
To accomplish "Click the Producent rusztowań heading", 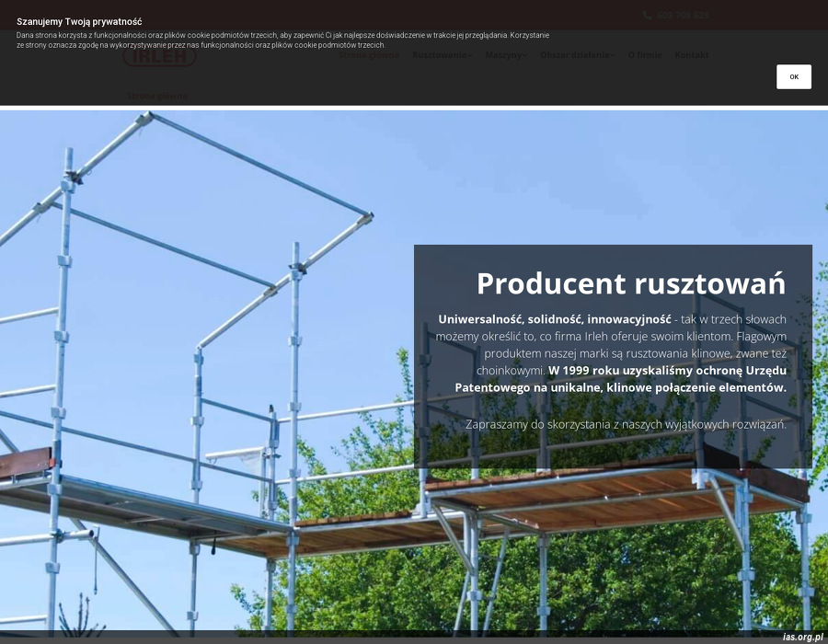I will coord(631,283).
